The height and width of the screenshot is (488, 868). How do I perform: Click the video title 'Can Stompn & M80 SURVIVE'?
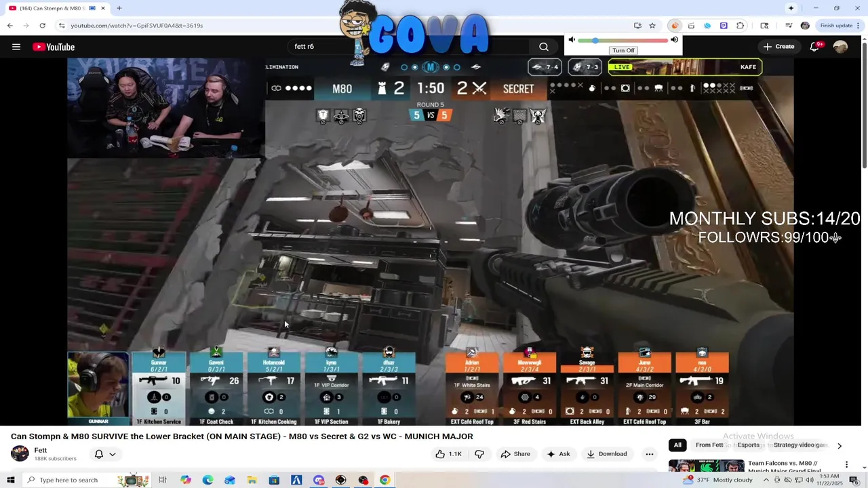pos(242,436)
